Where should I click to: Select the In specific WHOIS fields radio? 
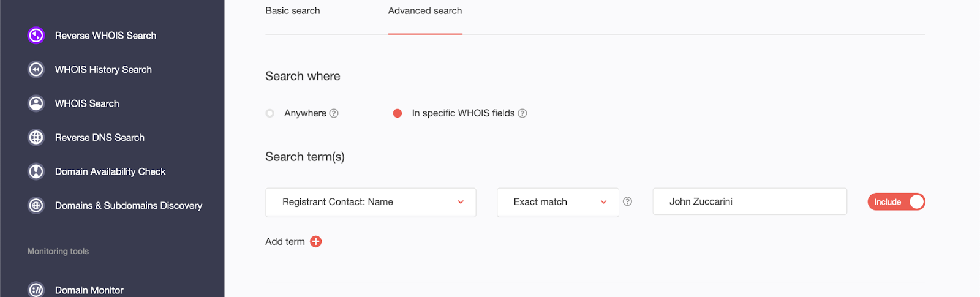click(398, 113)
